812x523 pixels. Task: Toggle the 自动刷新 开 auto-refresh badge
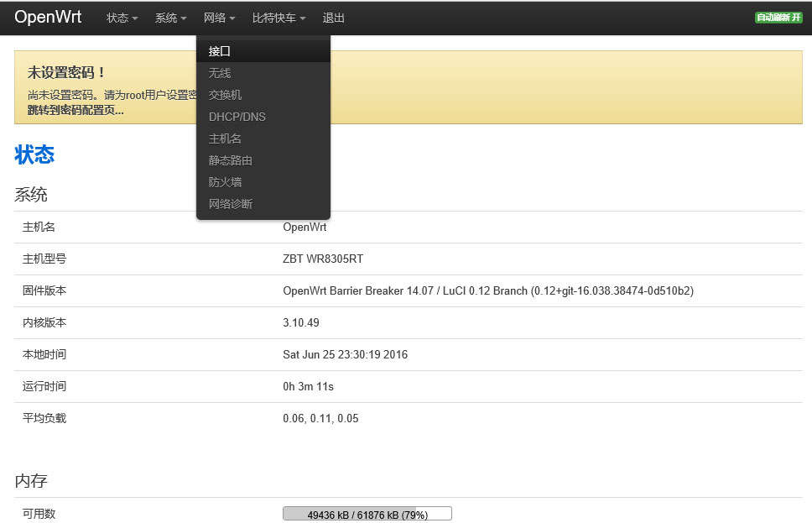[778, 18]
